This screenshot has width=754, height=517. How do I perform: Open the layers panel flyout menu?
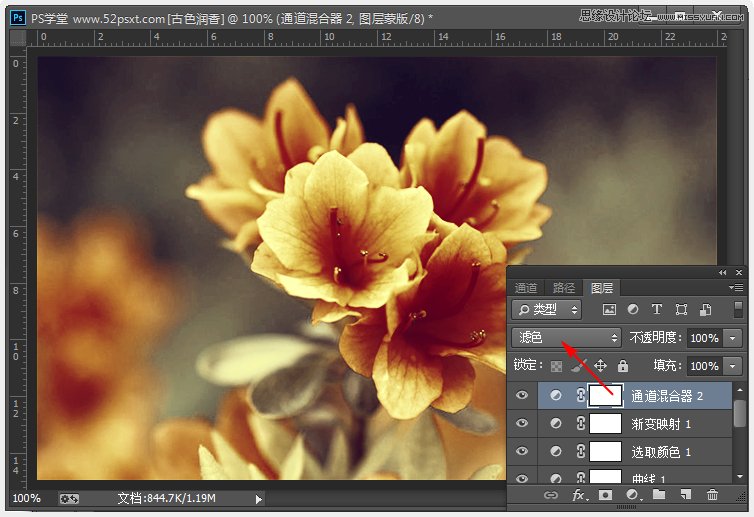click(x=736, y=288)
